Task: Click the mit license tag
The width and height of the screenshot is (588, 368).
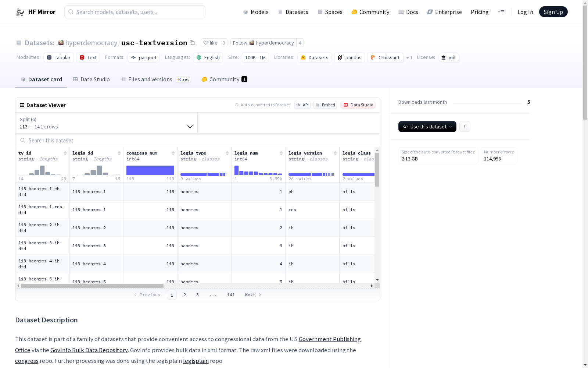Action: 449,57
